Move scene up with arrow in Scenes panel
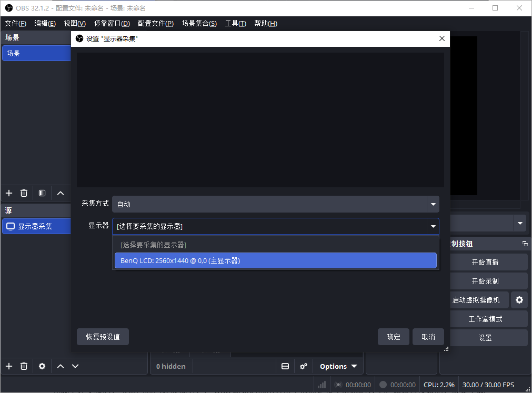Screen dimensions: 532x393 click(x=61, y=193)
